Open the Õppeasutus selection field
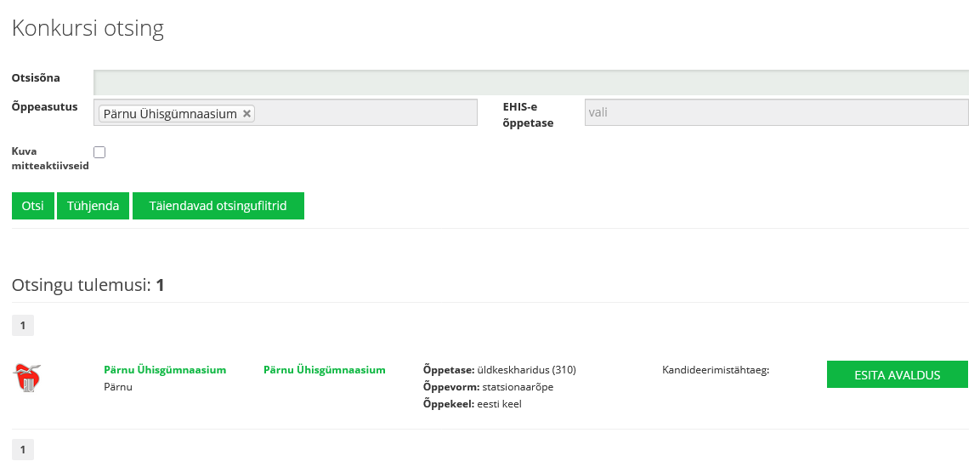This screenshot has height=467, width=980. tap(365, 113)
